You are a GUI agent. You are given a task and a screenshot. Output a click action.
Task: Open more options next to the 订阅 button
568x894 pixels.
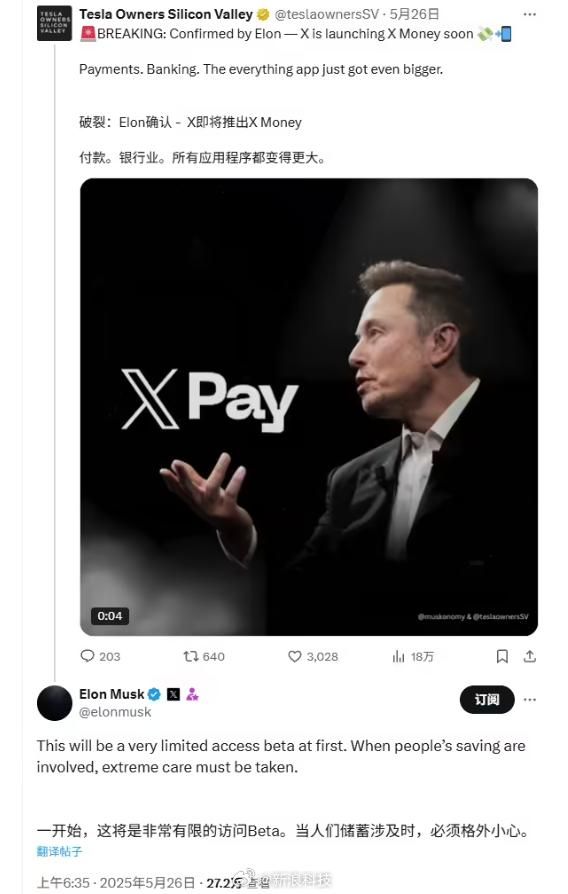pyautogui.click(x=530, y=700)
